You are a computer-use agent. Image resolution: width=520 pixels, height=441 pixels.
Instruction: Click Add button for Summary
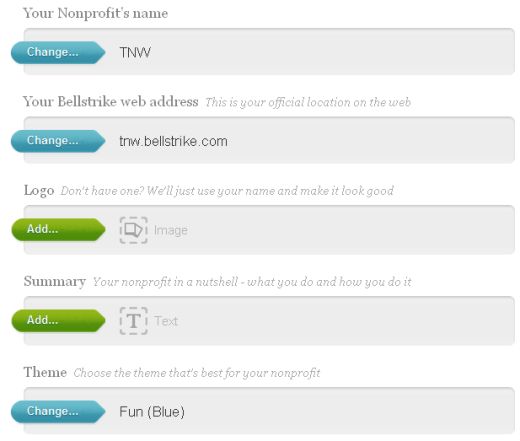[x=58, y=320]
